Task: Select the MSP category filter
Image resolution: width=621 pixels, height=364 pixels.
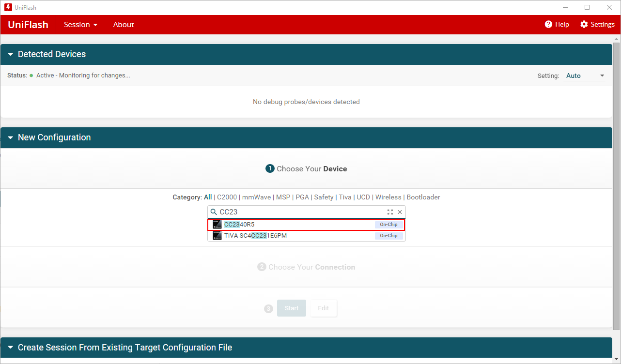Action: (283, 197)
